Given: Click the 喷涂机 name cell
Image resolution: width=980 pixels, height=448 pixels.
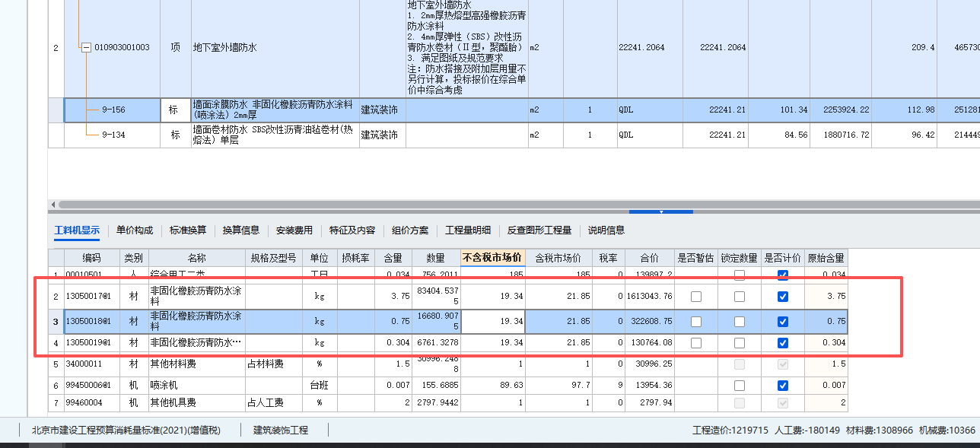Looking at the screenshot, I should pos(197,386).
